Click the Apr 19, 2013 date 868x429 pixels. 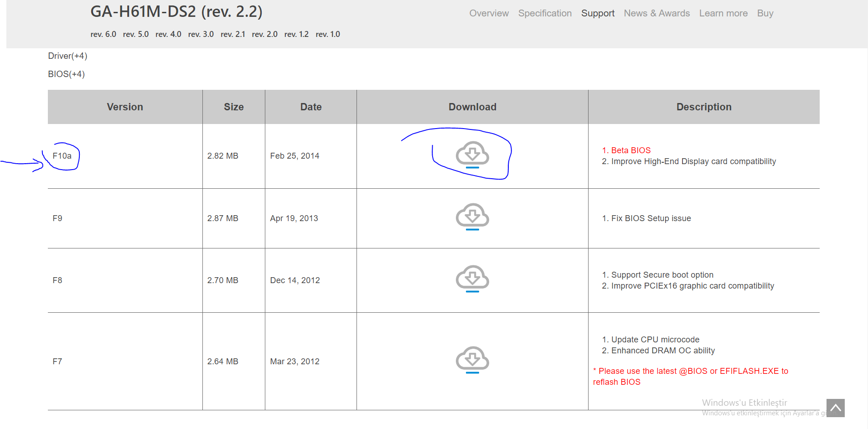pos(294,218)
